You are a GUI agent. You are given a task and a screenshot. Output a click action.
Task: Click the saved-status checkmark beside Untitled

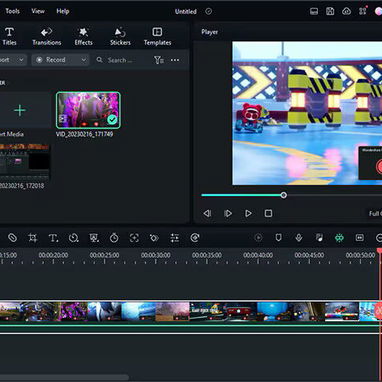click(x=209, y=11)
